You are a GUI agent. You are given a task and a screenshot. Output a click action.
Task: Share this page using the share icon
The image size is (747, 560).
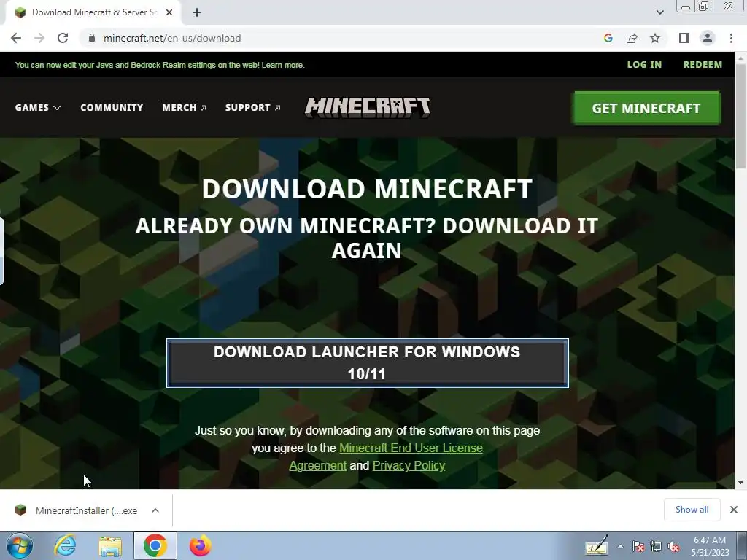coord(632,38)
